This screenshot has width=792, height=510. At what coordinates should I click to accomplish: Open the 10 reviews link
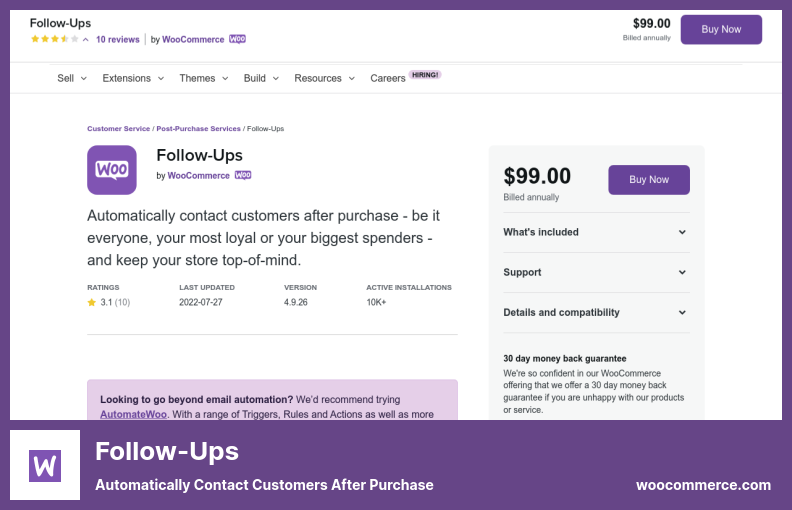pyautogui.click(x=117, y=40)
